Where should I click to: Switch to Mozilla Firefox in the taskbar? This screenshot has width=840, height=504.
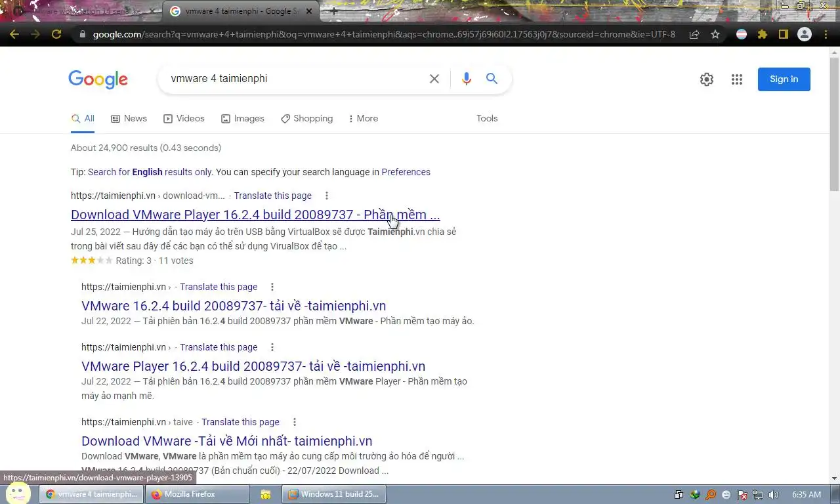click(198, 494)
